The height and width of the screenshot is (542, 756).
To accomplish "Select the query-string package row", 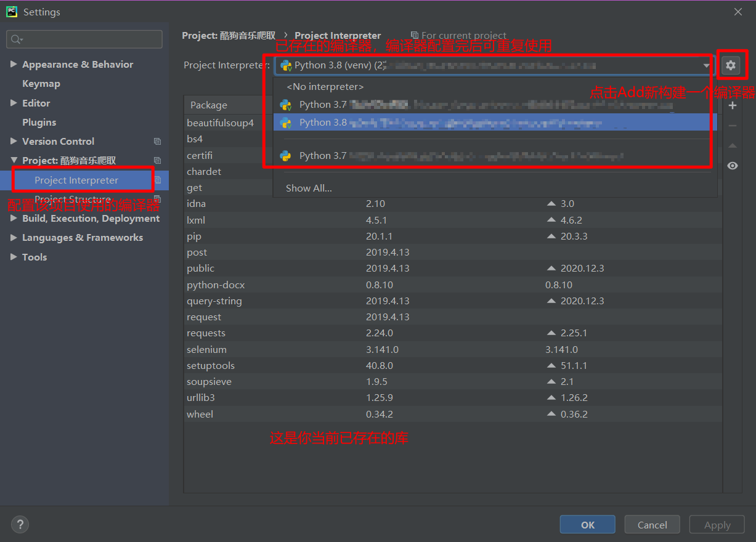I will [453, 301].
